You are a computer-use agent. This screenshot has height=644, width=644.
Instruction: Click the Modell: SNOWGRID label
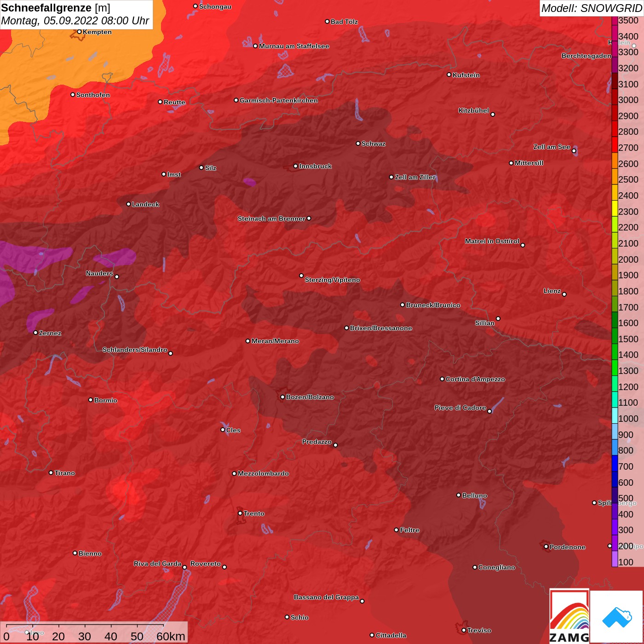(591, 8)
